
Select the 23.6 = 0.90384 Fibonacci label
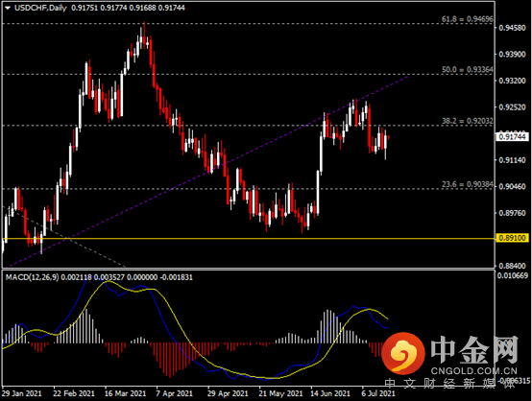(468, 184)
